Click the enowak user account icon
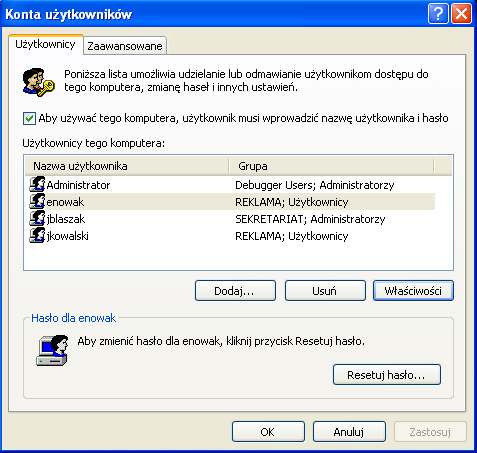This screenshot has width=477, height=453. 37,201
